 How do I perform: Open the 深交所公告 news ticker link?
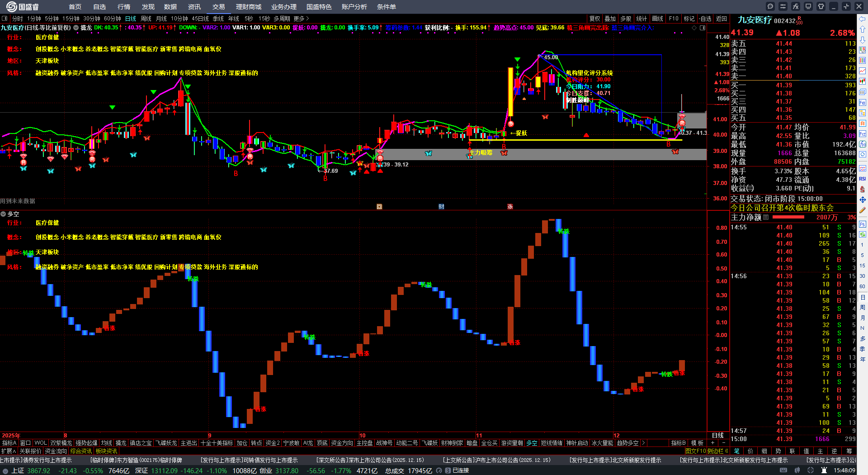tap(370, 460)
